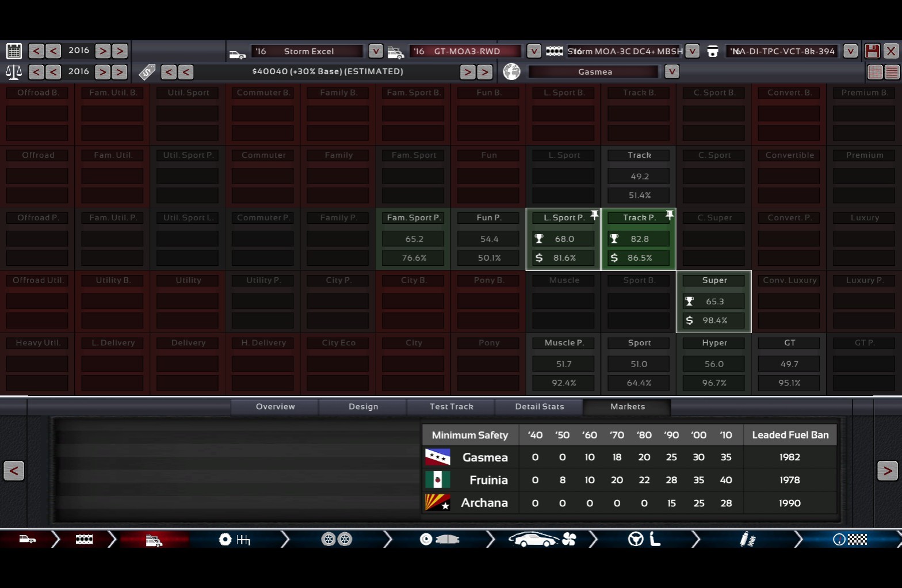
Task: Open the Gasmea region dropdown
Action: (671, 72)
